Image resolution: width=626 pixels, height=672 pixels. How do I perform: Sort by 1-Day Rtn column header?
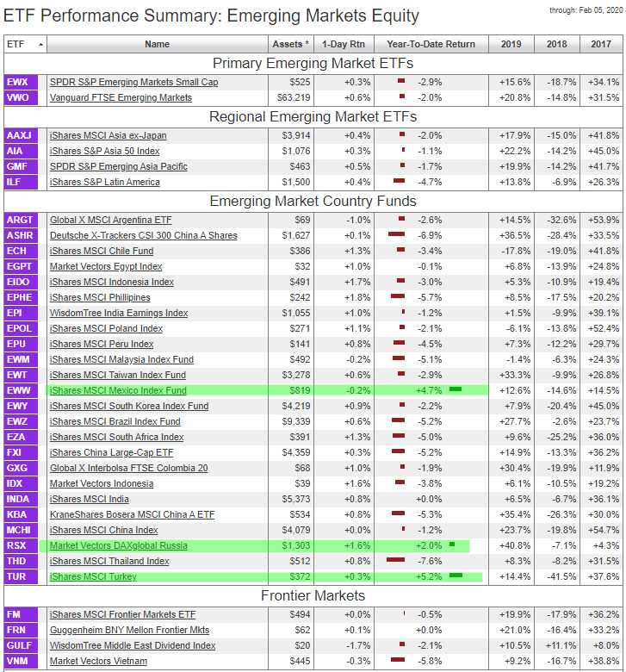[x=342, y=44]
